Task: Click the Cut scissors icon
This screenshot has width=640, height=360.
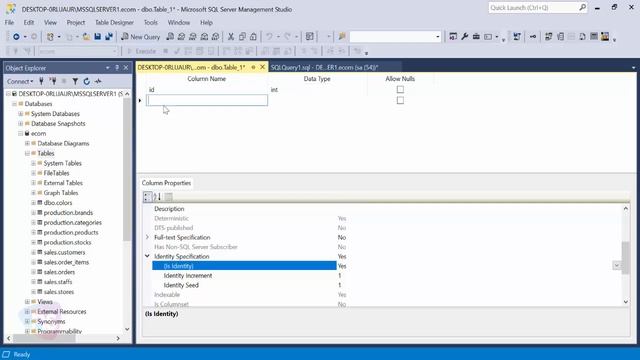Action: point(231,37)
